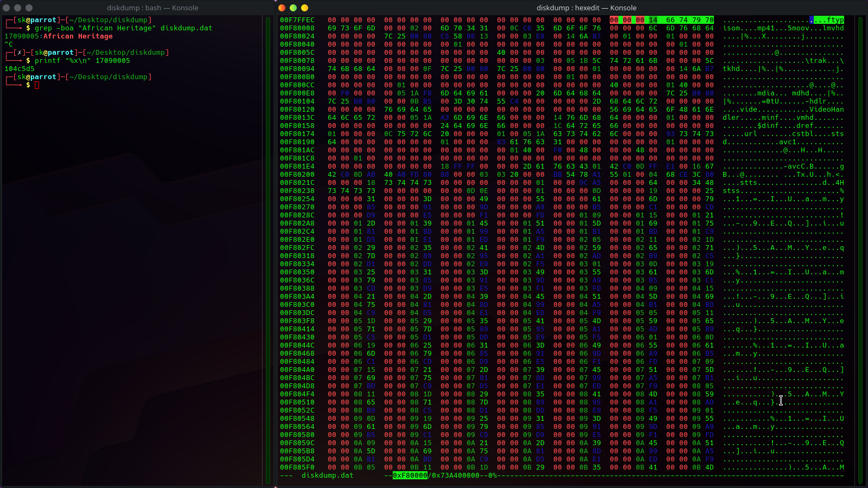
Task: Click the hexedit offset 00F80024
Action: pyautogui.click(x=297, y=36)
